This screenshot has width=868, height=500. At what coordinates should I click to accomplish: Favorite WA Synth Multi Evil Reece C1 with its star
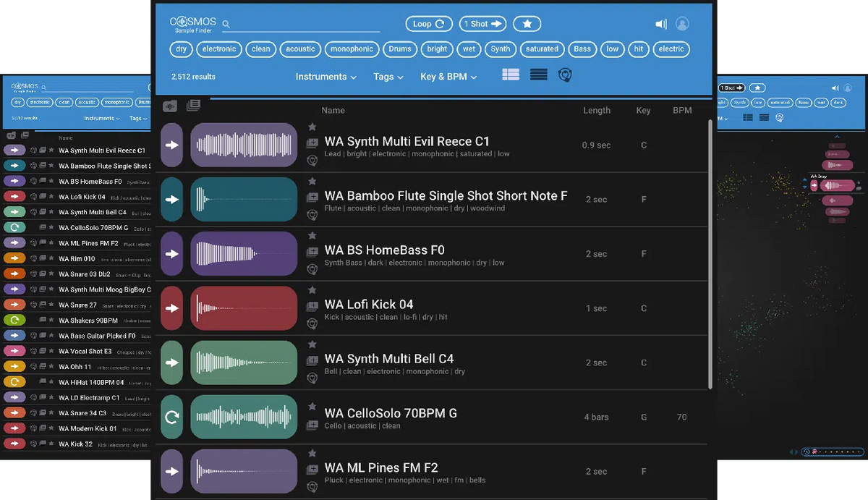pos(312,127)
